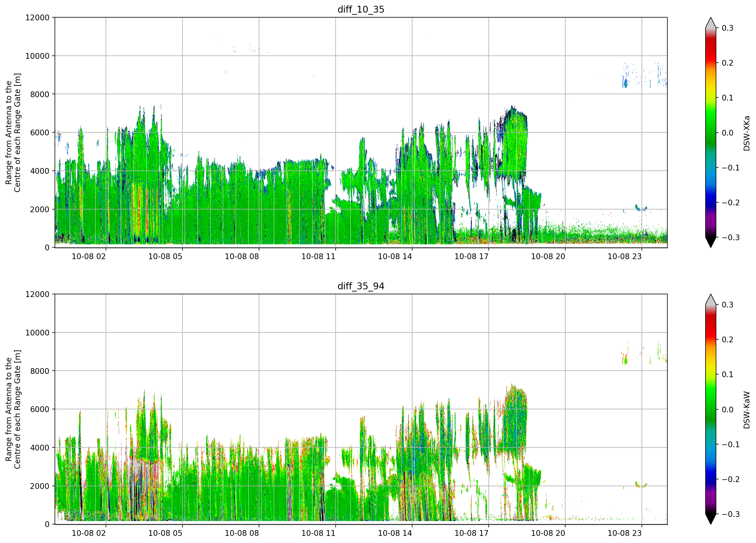The height and width of the screenshot is (543, 756).
Task: Click the bottom plot's range y-axis title
Action: (x=13, y=409)
